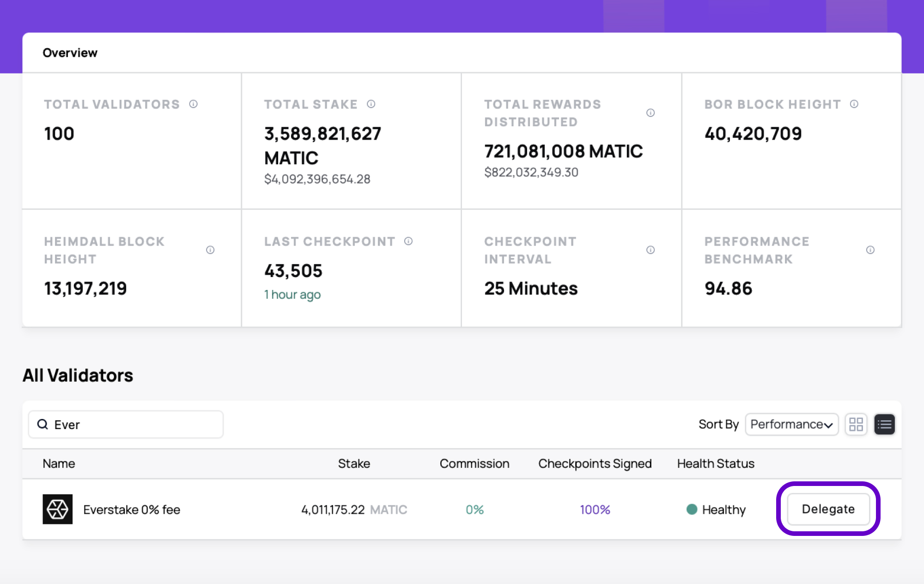Click the Total Validators info icon
Image resolution: width=924 pixels, height=584 pixels.
click(194, 104)
